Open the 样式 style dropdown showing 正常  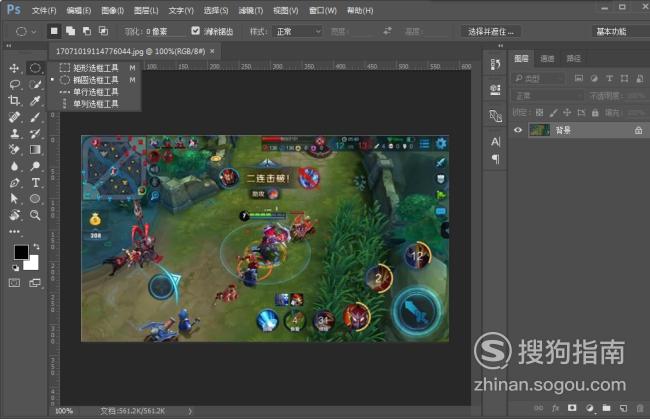coord(298,31)
